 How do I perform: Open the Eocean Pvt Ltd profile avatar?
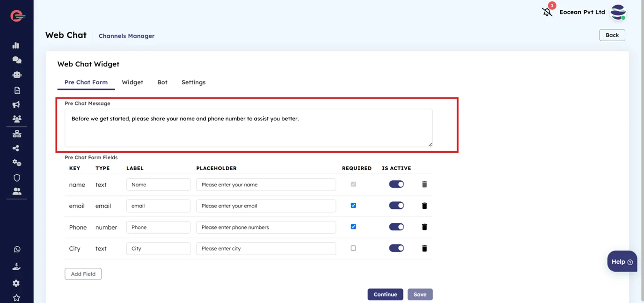click(618, 12)
